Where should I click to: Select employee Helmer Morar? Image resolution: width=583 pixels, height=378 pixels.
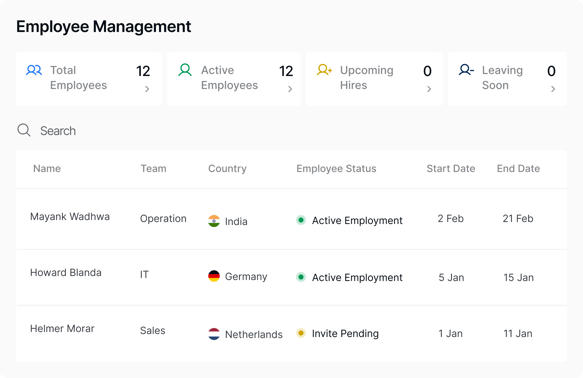(62, 329)
